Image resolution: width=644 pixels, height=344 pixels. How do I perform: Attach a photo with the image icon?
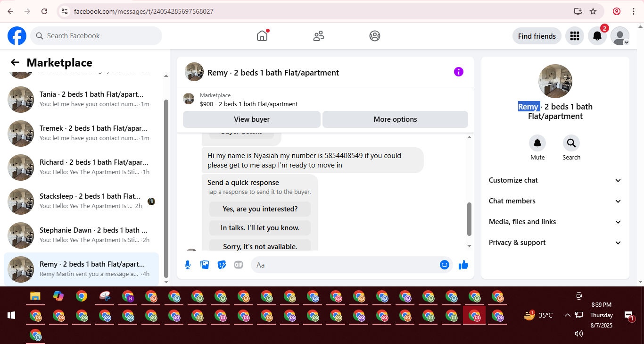click(205, 265)
